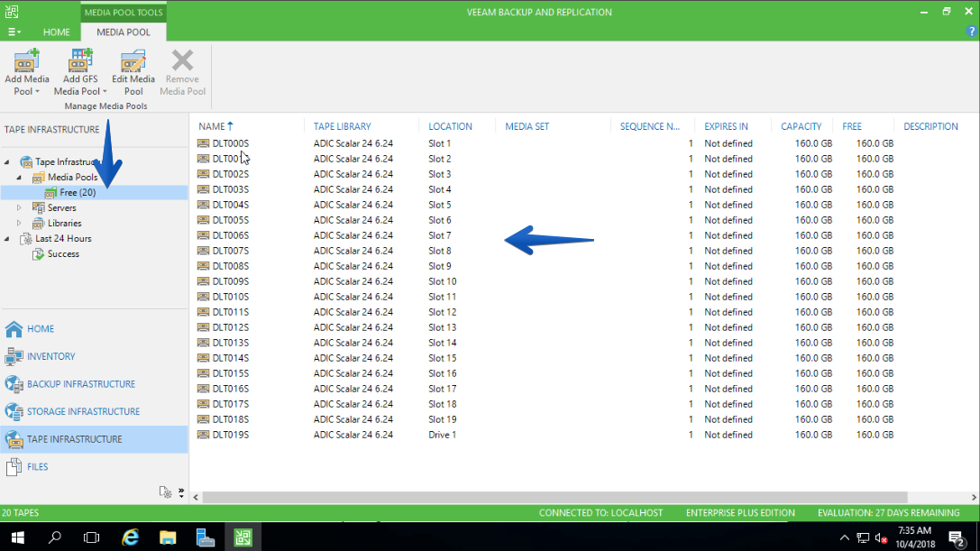
Task: Open the HOME navigation pane view
Action: (94, 329)
